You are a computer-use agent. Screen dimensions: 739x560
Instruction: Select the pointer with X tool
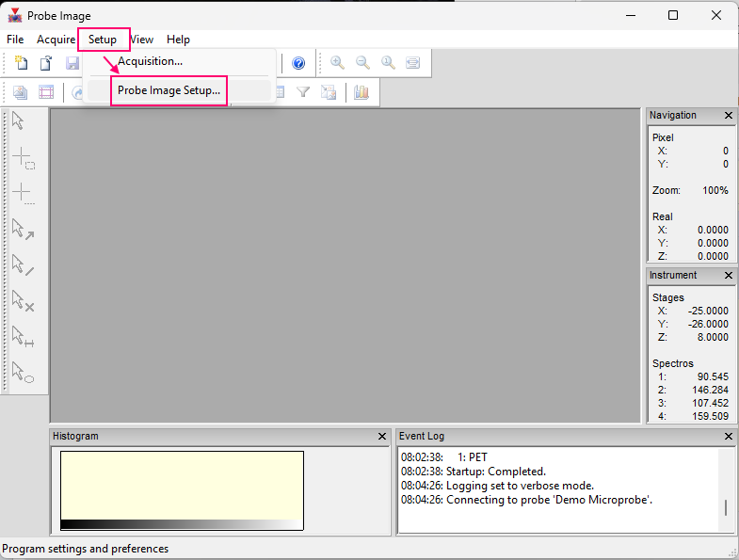click(23, 301)
